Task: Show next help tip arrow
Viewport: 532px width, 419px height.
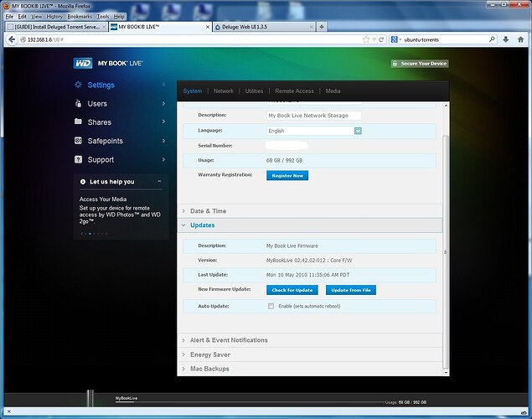Action: point(106,234)
